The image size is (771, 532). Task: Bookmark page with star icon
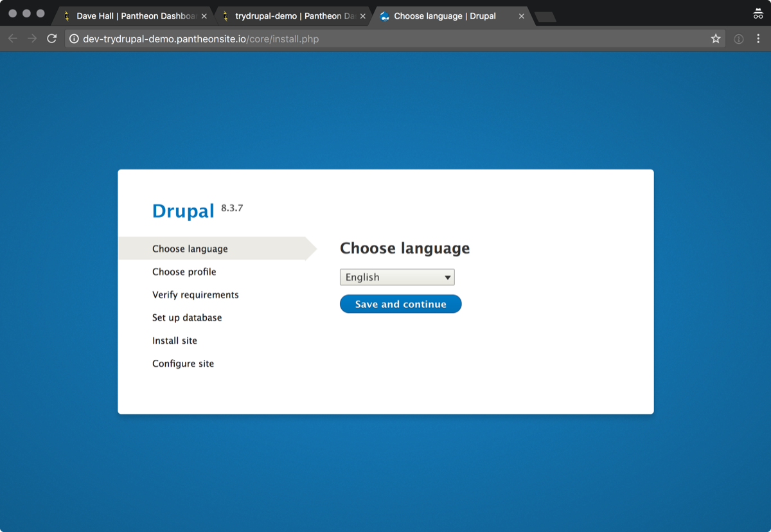tap(716, 39)
